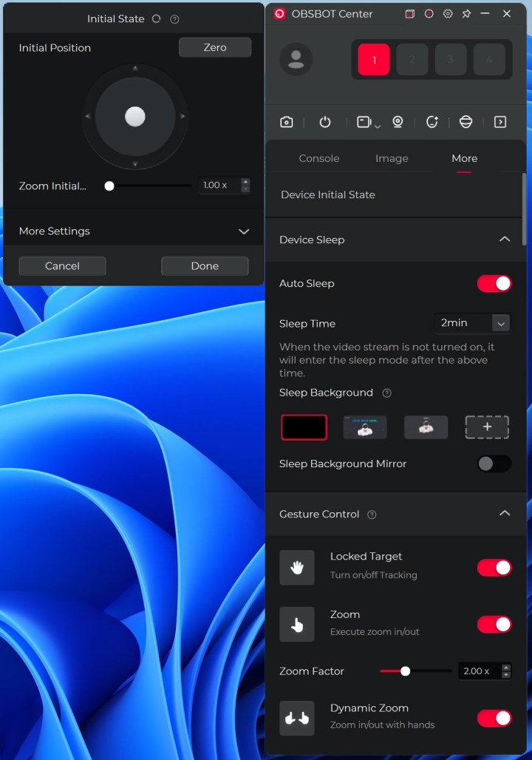Disable Locked Target gesture toggle
Viewport: 532px width, 760px height.
[494, 567]
